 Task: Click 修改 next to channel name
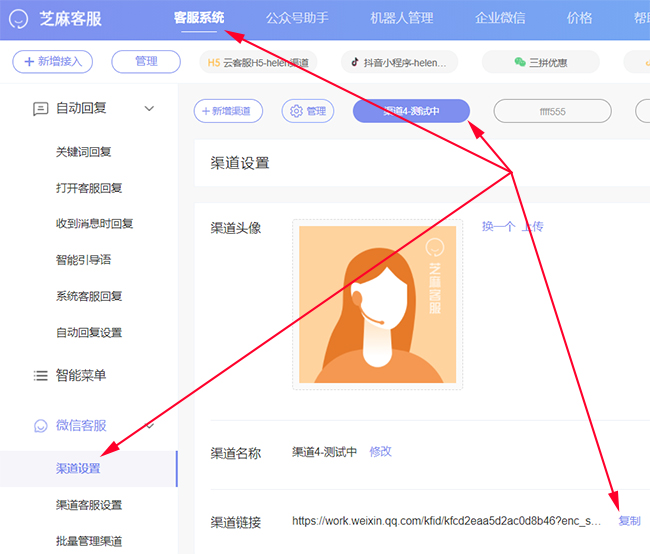[380, 452]
